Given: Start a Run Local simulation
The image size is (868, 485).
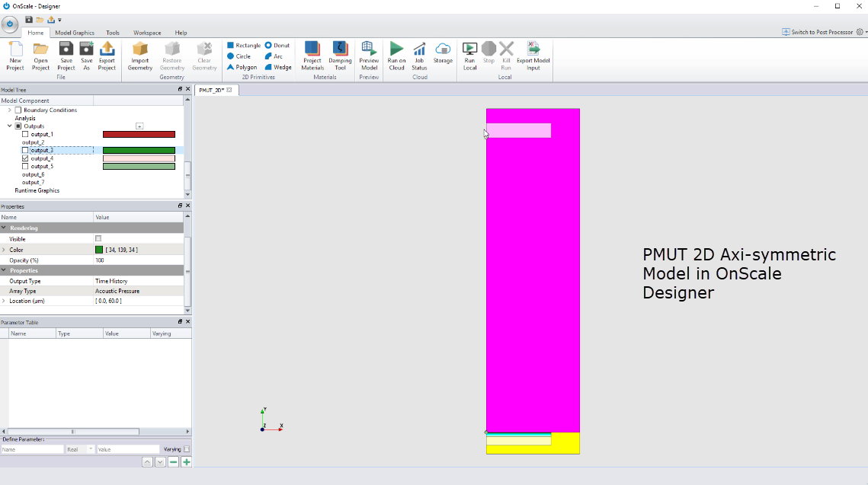Looking at the screenshot, I should coord(469,56).
